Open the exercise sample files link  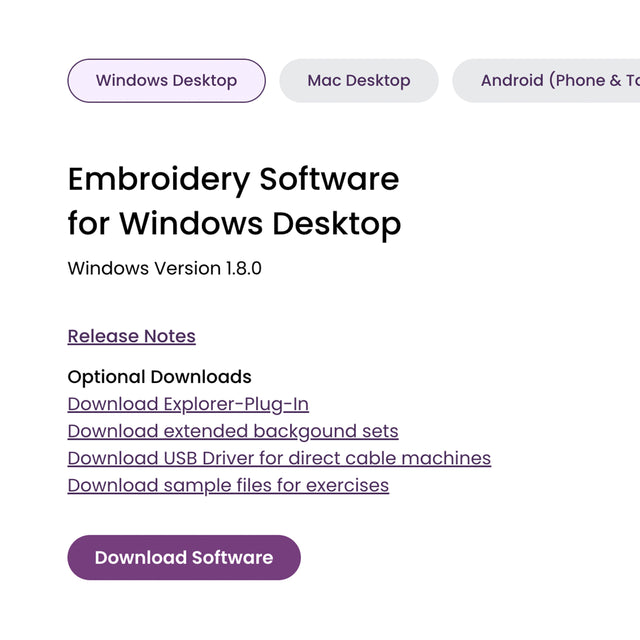click(228, 485)
